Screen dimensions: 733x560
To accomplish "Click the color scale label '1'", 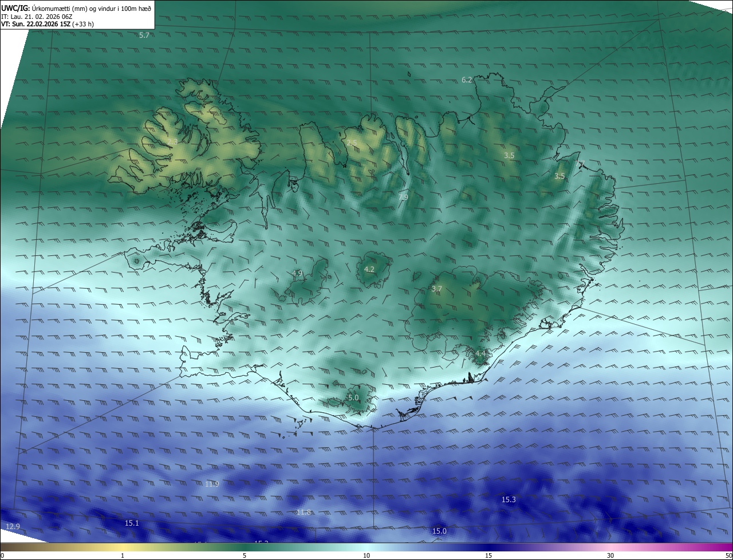I will (x=123, y=555).
